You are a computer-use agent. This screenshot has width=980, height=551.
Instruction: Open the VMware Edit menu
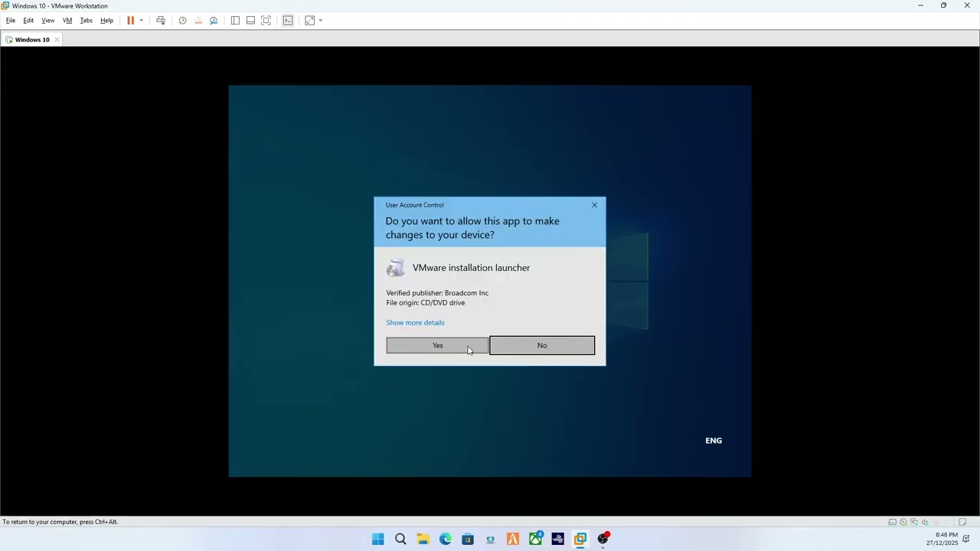point(28,21)
